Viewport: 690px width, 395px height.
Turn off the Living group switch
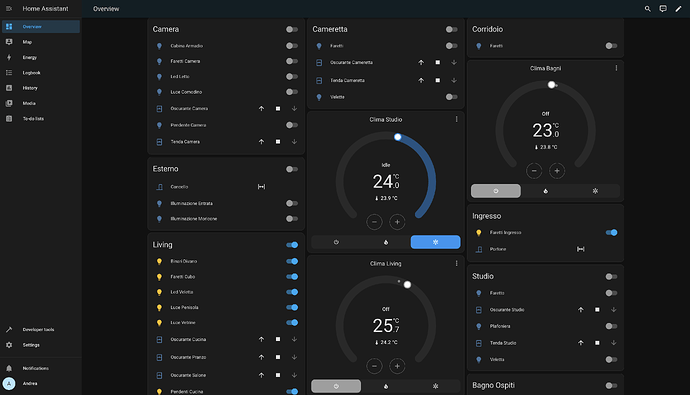pos(292,245)
